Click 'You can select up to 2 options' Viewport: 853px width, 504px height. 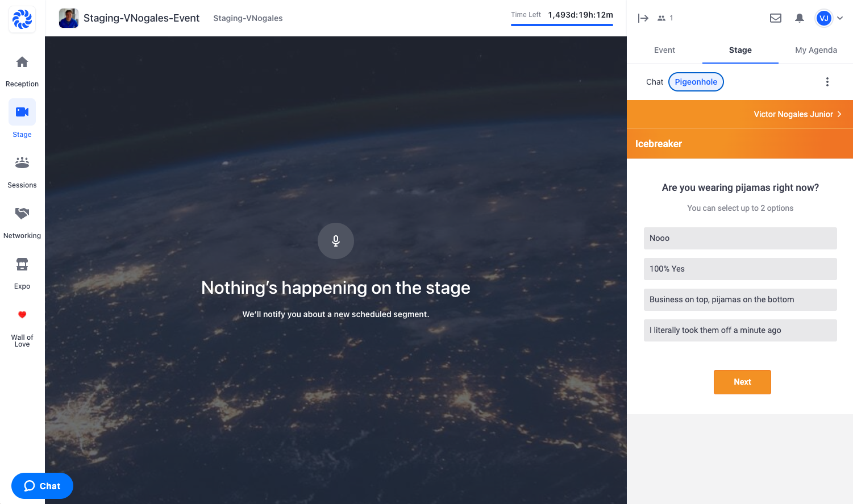coord(740,208)
